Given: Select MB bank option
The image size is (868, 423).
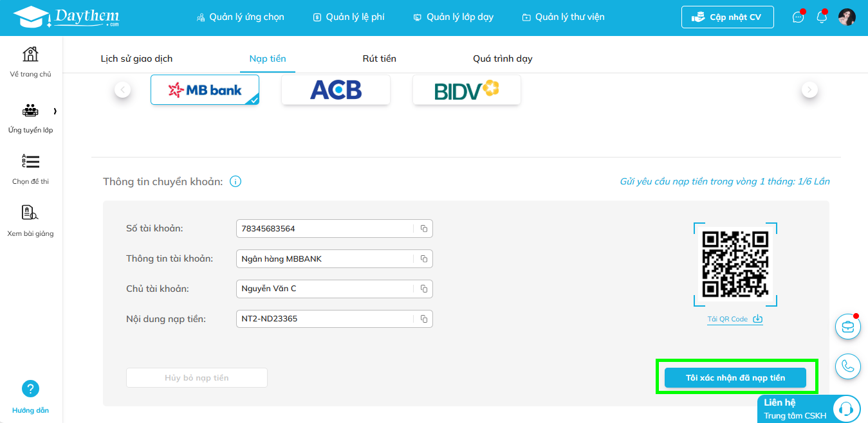Looking at the screenshot, I should (205, 89).
